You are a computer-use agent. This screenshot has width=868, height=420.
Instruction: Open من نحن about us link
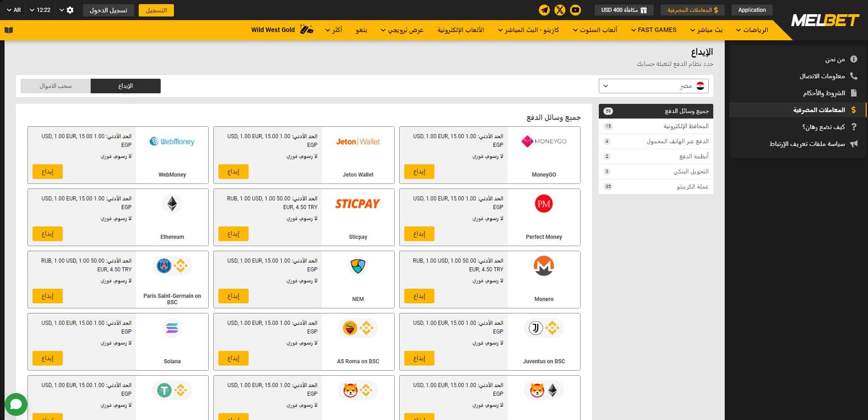[835, 59]
